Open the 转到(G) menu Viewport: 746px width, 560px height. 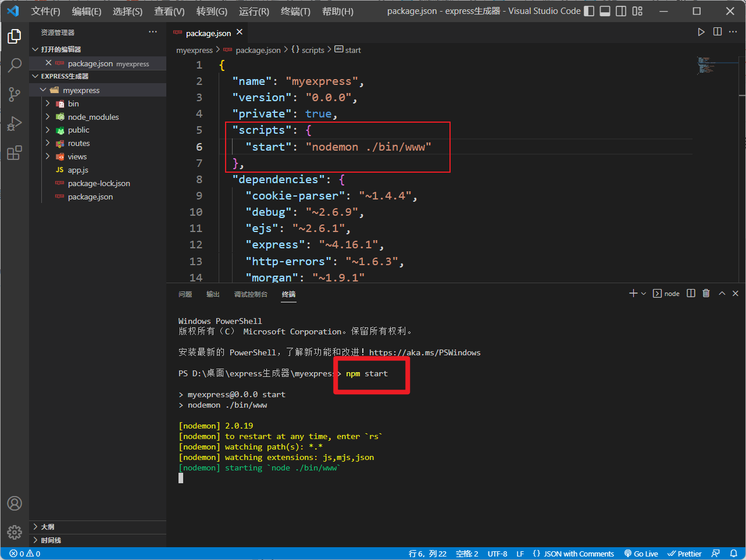[212, 11]
